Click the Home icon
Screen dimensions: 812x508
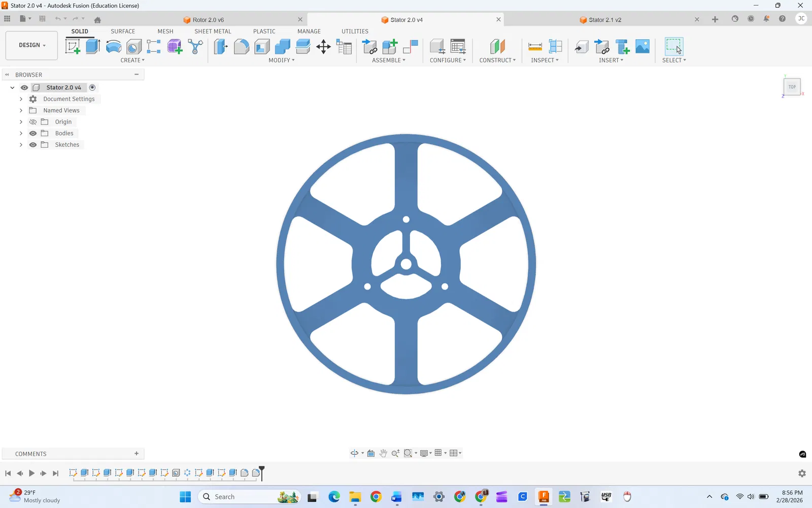click(x=97, y=20)
